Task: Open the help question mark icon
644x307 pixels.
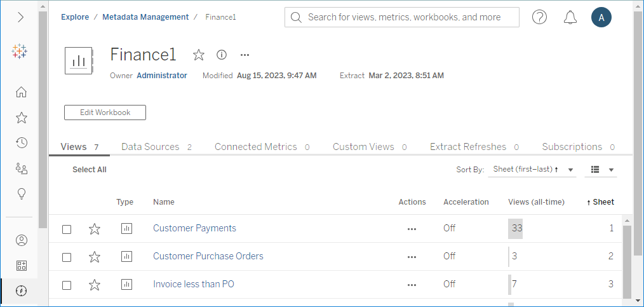Action: point(539,17)
